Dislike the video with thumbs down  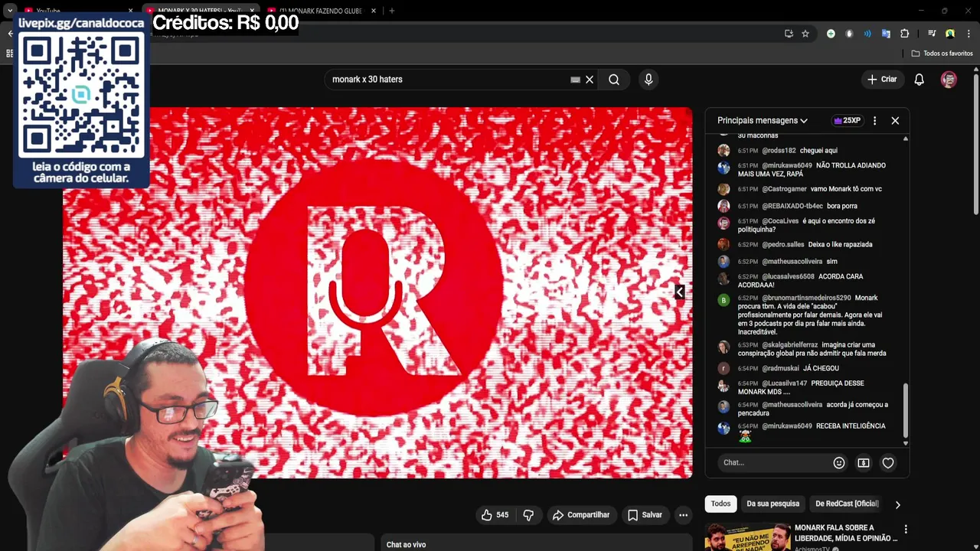pyautogui.click(x=528, y=515)
